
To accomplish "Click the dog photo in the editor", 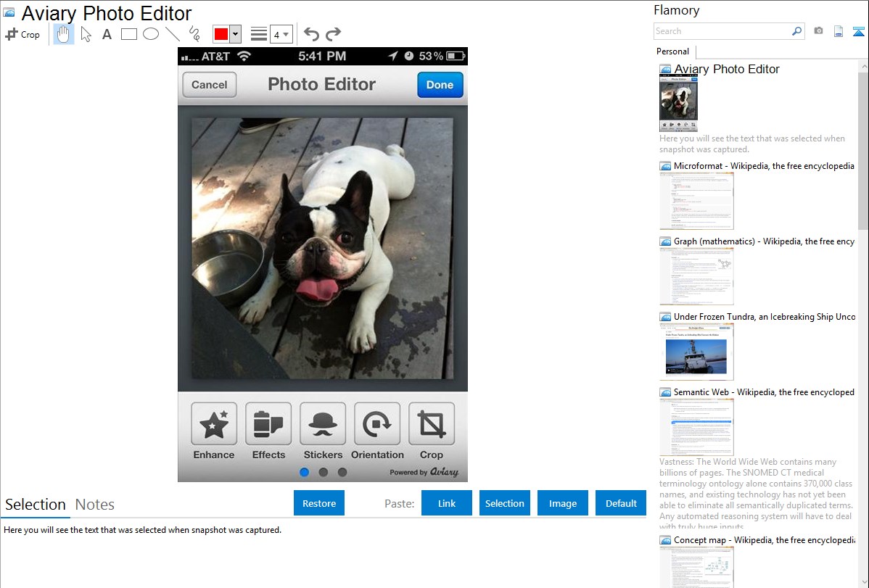I will [323, 248].
